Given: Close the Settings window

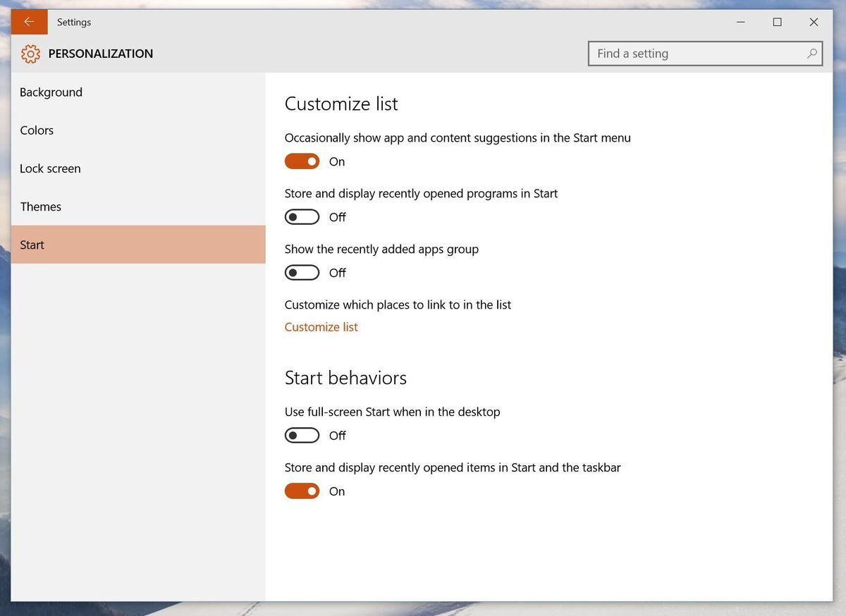Looking at the screenshot, I should pyautogui.click(x=814, y=22).
